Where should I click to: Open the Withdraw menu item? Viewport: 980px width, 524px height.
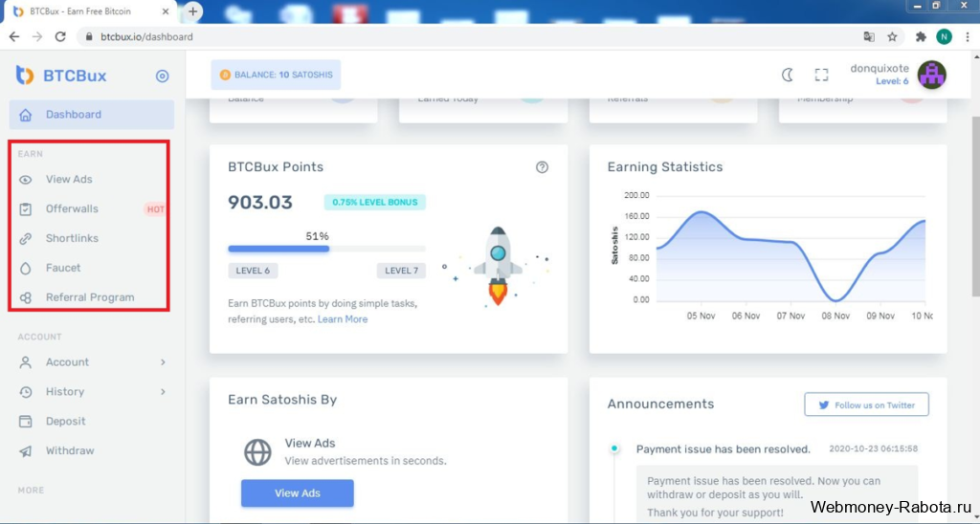92,451
